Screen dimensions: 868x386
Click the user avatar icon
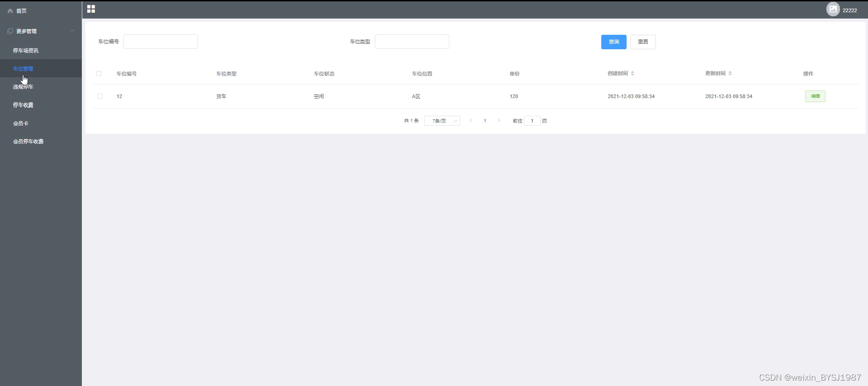(x=833, y=9)
